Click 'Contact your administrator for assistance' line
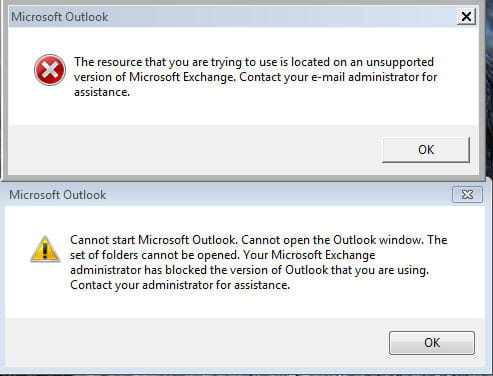493x376 pixels. (180, 285)
